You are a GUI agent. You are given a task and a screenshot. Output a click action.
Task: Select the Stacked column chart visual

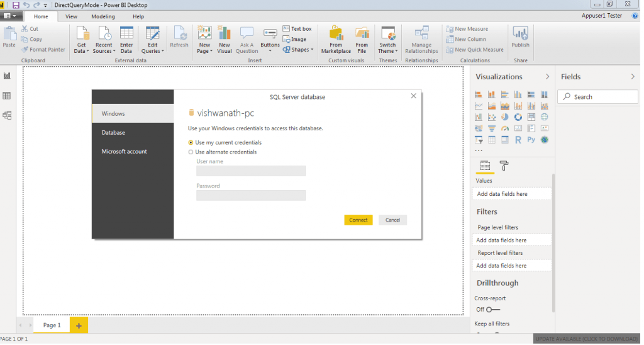492,94
